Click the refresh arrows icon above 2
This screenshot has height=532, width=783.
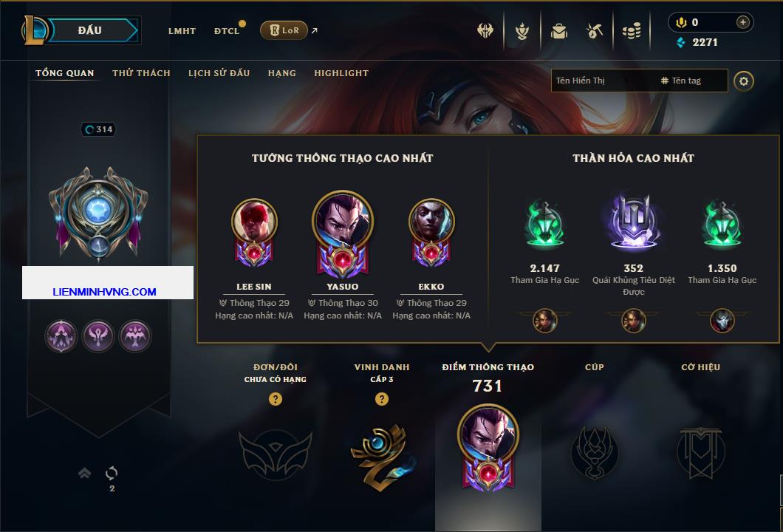tap(112, 473)
